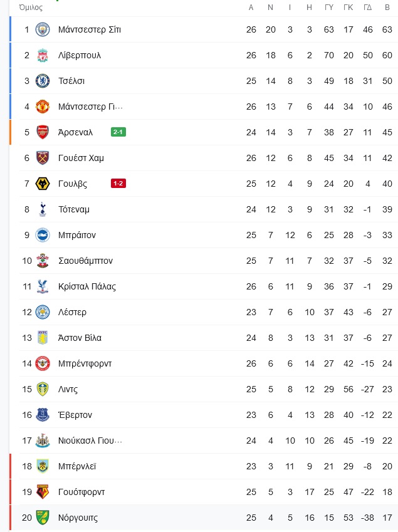The width and height of the screenshot is (398, 532).
Task: Click the Wolves wolf-head logo
Action: pos(43,184)
